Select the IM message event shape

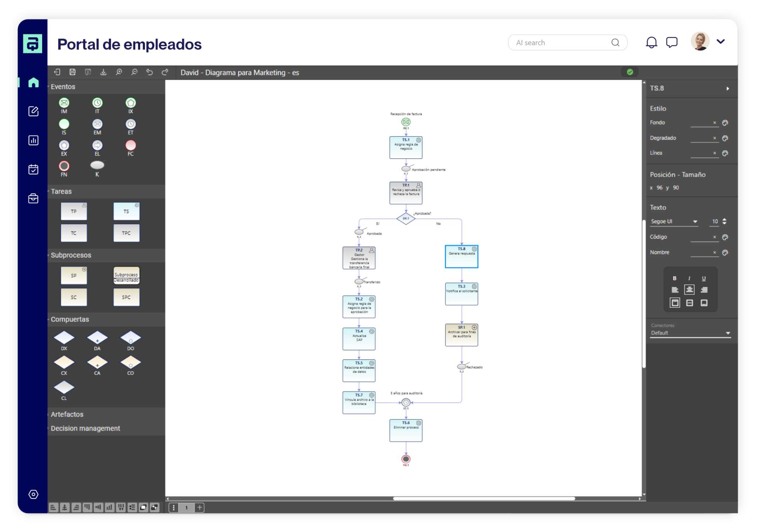[64, 103]
